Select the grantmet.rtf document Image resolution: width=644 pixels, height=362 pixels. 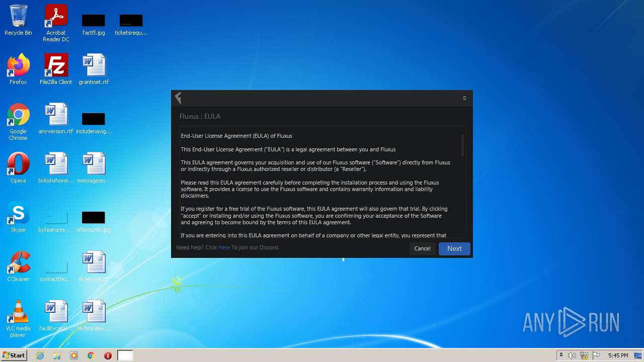point(94,69)
